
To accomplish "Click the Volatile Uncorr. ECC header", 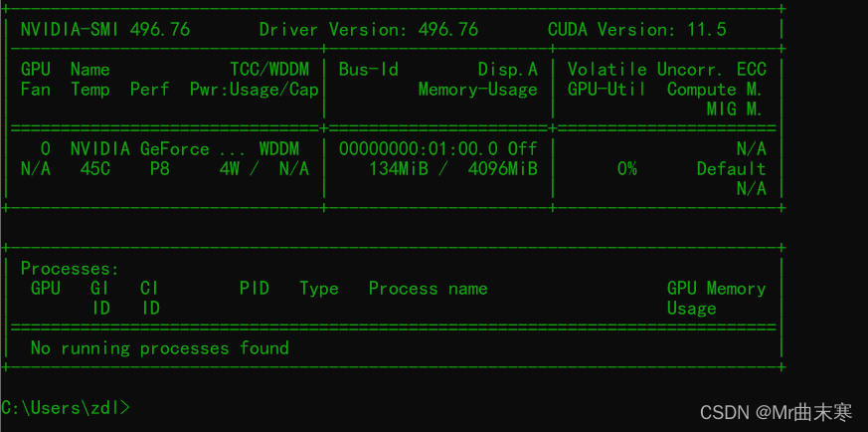I will (x=667, y=70).
